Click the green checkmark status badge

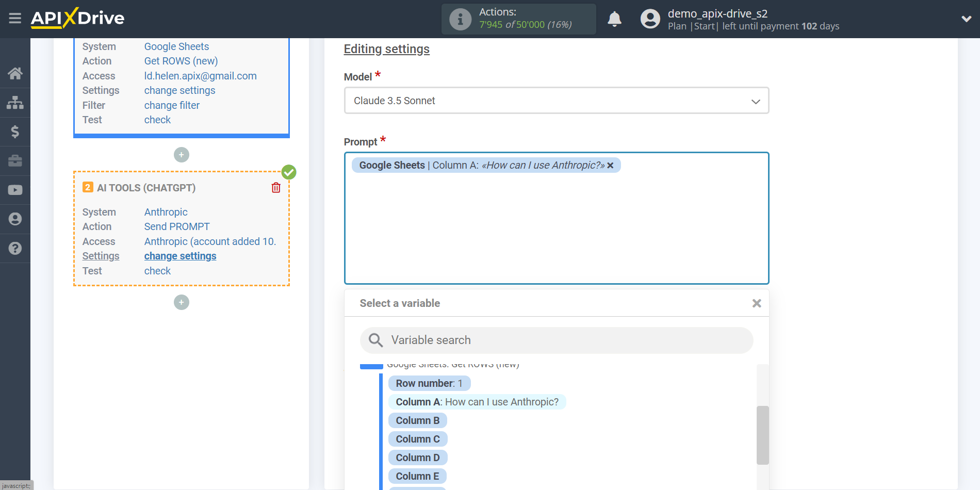pos(289,172)
